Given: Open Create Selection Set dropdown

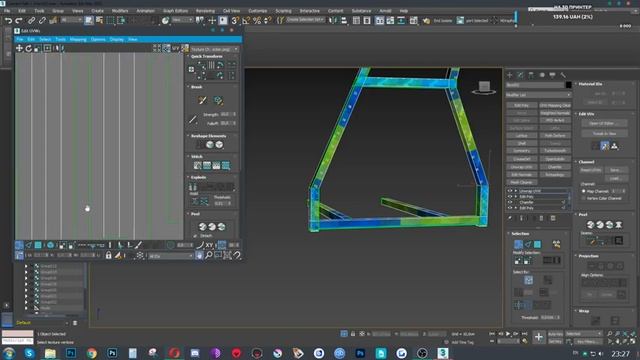Looking at the screenshot, I should tap(305, 20).
